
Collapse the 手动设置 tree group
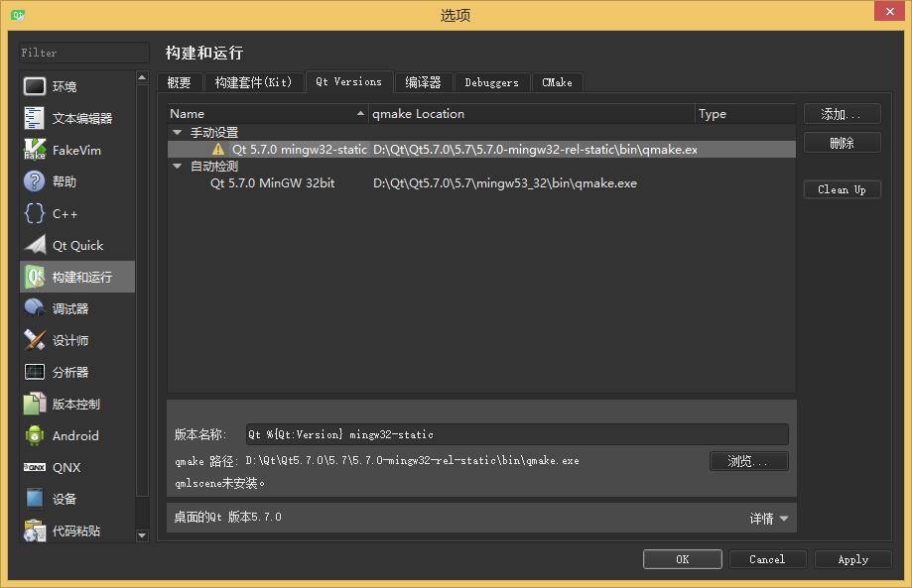[178, 132]
